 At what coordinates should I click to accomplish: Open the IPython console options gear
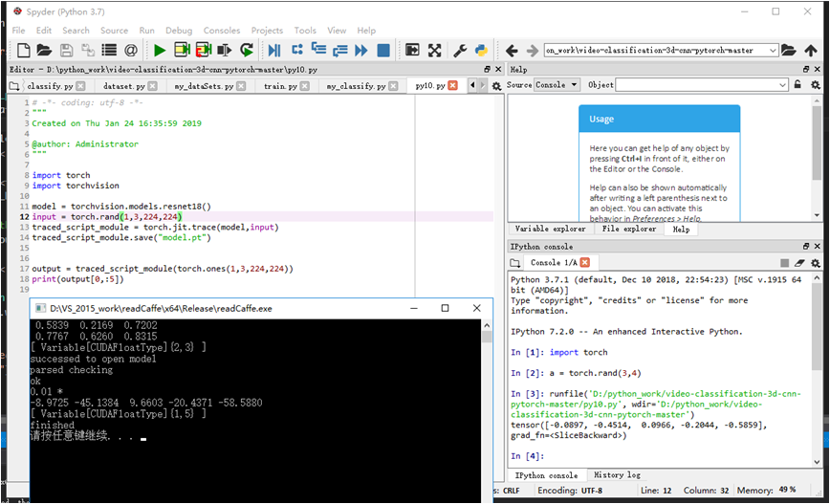tap(815, 262)
